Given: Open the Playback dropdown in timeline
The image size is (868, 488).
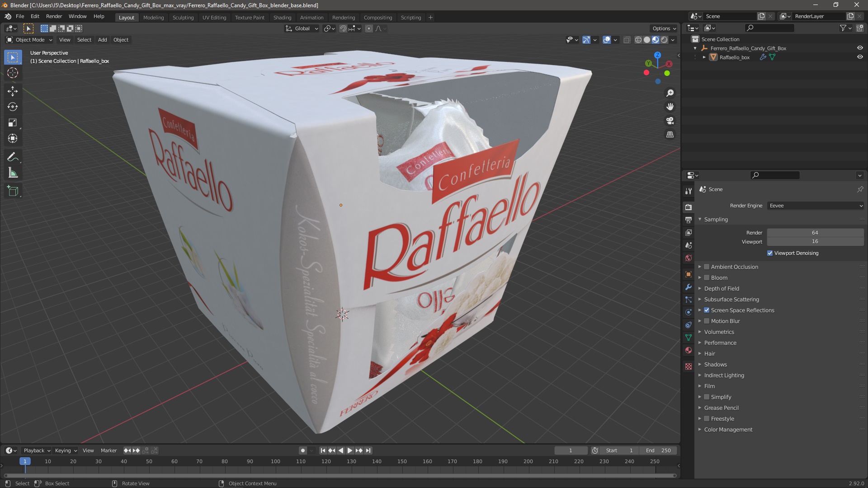Looking at the screenshot, I should click(x=37, y=450).
